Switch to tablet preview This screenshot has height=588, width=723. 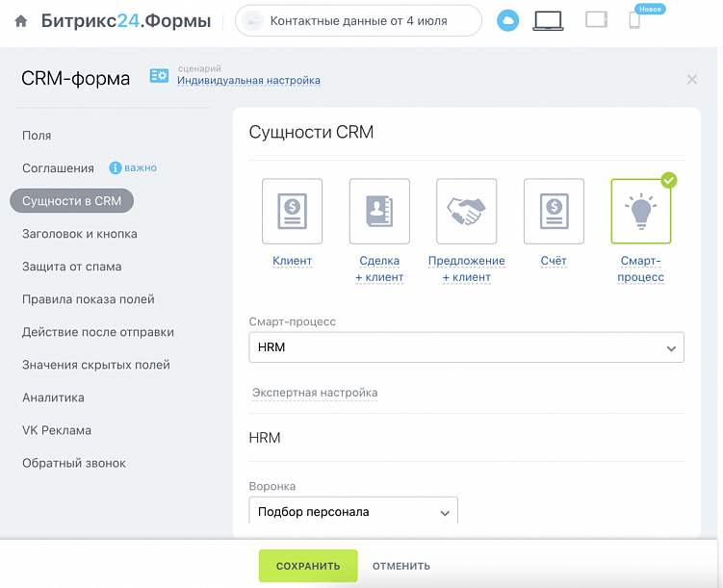596,20
